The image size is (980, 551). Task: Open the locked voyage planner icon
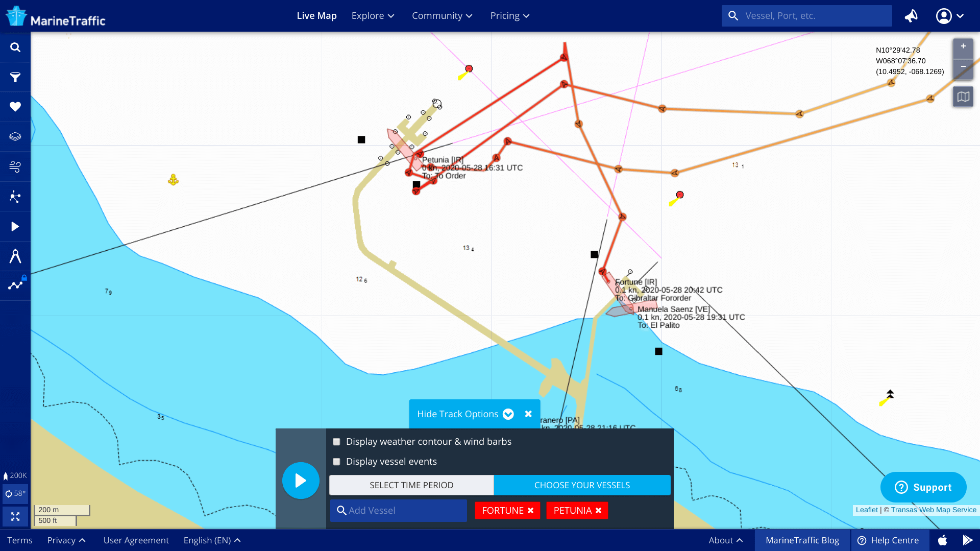click(15, 285)
